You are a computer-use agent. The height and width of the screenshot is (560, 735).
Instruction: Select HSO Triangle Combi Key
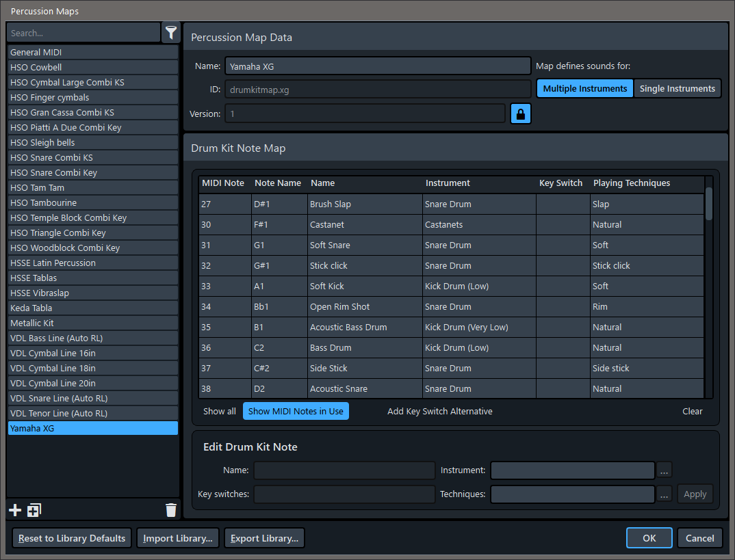[93, 232]
